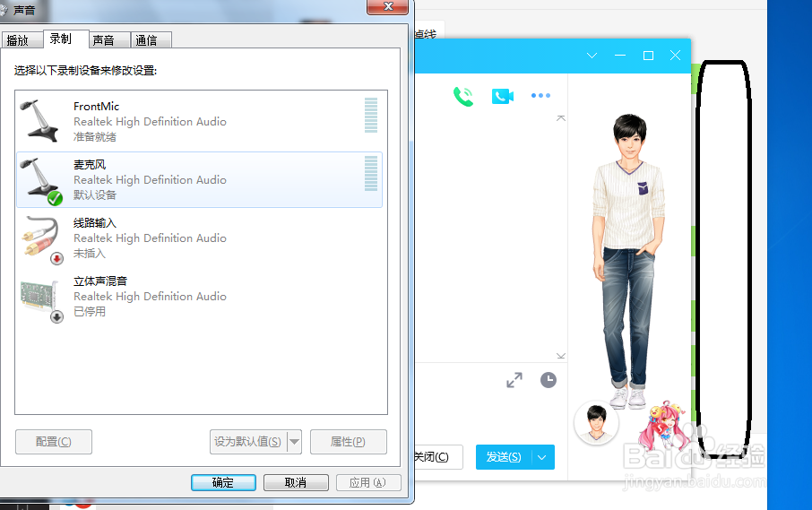This screenshot has width=812, height=510.
Task: Click the 麦克风 device name text
Action: point(90,165)
